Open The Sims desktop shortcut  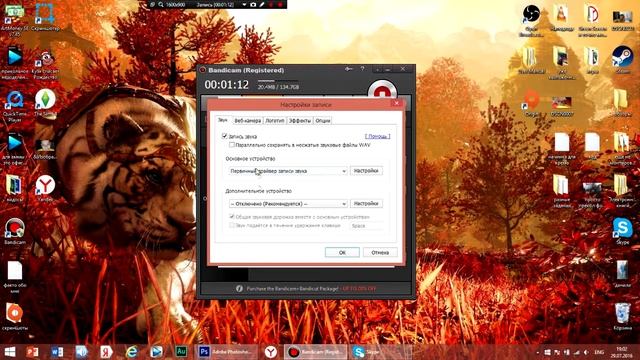45,103
